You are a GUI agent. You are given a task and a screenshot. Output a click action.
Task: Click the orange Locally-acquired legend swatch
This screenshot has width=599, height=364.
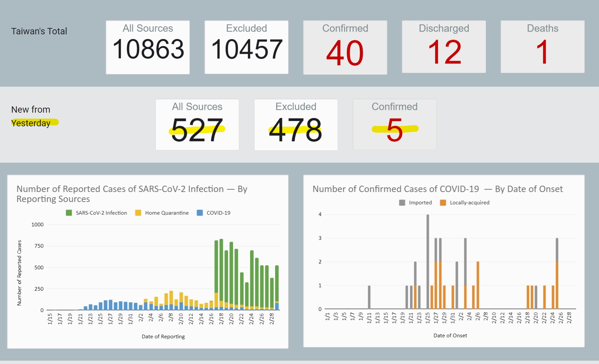tap(443, 203)
